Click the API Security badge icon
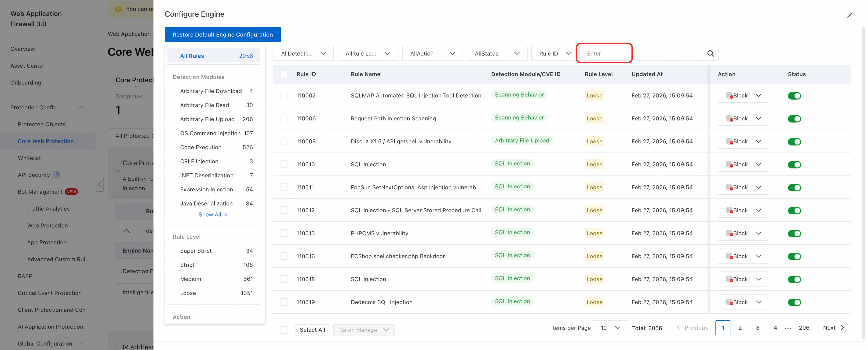Viewport: 868px width, 350px height. coord(57,175)
